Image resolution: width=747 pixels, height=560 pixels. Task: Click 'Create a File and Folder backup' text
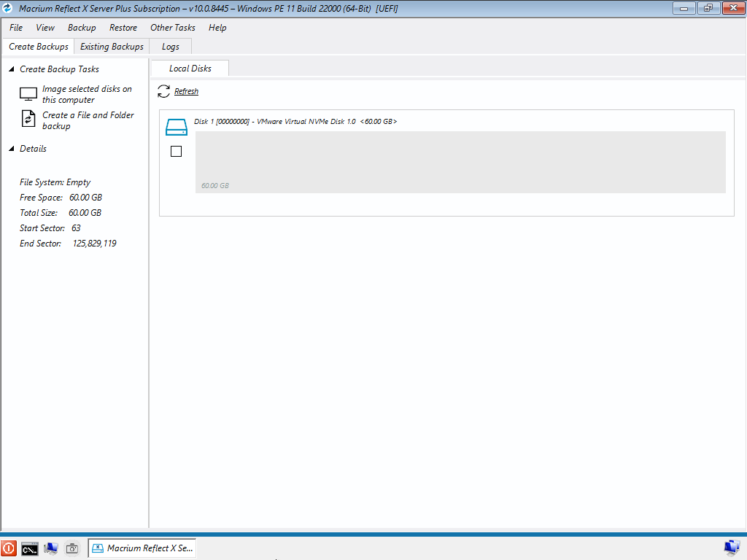click(x=88, y=120)
